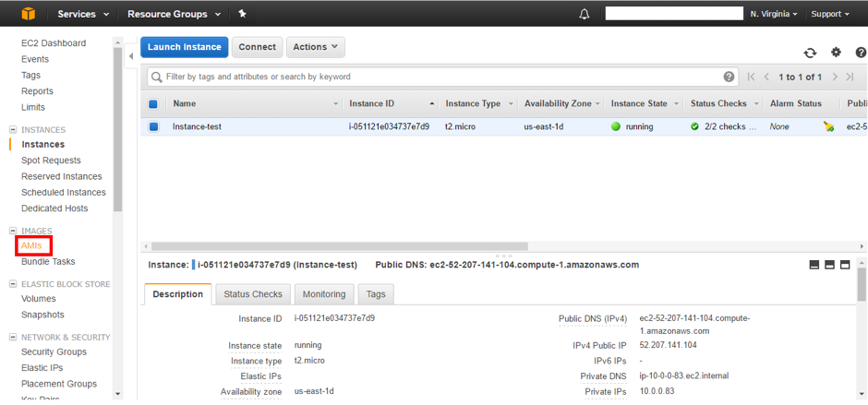Open the notifications bell icon
The width and height of the screenshot is (868, 405).
point(585,14)
